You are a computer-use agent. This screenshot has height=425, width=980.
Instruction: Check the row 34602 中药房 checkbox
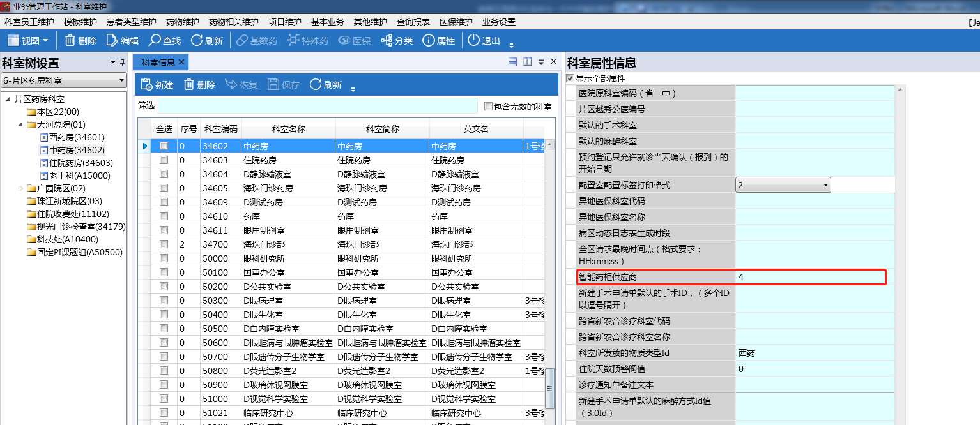point(164,146)
